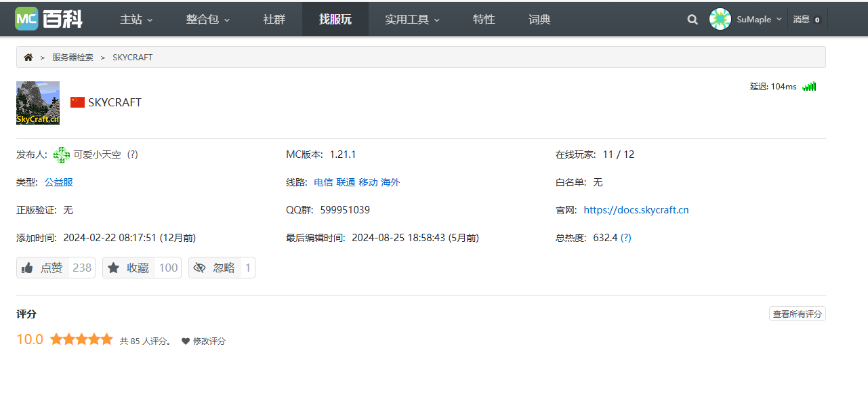Click the 延迟: 104ms latency text
This screenshot has width=868, height=397.
(x=773, y=87)
